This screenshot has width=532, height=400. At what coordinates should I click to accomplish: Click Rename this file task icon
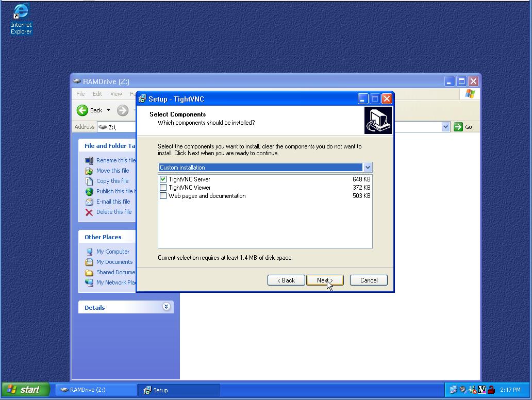pos(89,160)
